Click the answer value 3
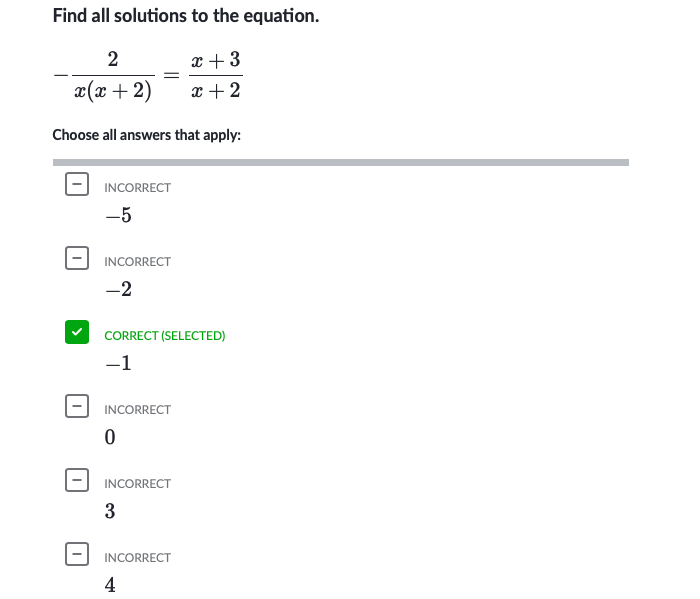The width and height of the screenshot is (700, 599). pos(110,511)
